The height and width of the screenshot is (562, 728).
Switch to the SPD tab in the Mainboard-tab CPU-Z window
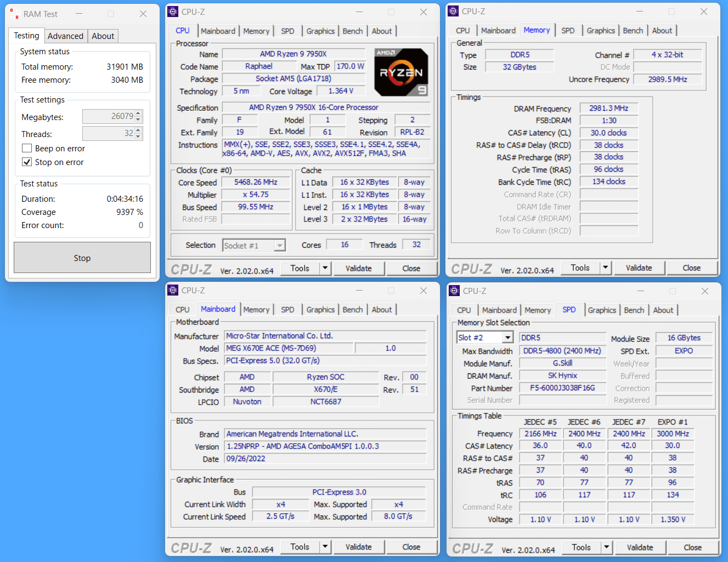287,310
